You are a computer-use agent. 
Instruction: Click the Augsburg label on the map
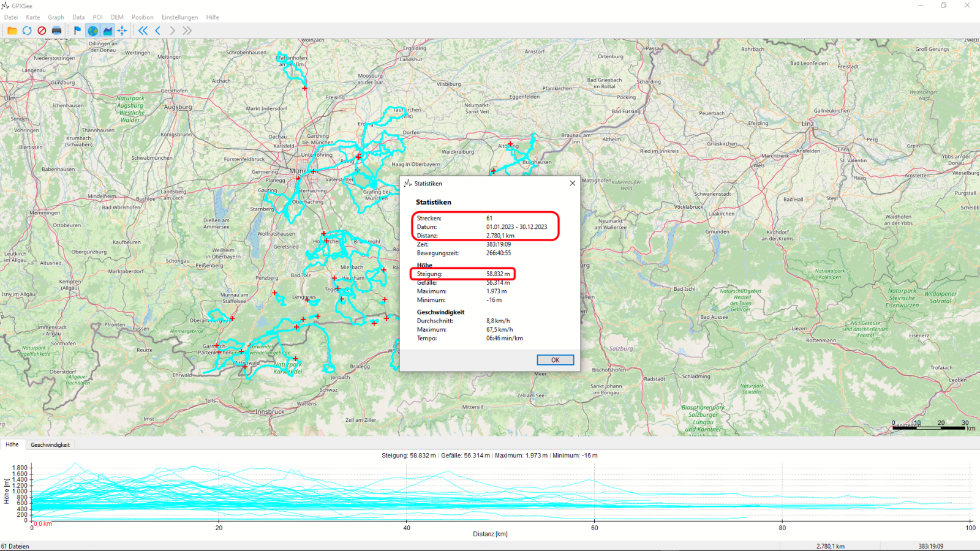178,107
